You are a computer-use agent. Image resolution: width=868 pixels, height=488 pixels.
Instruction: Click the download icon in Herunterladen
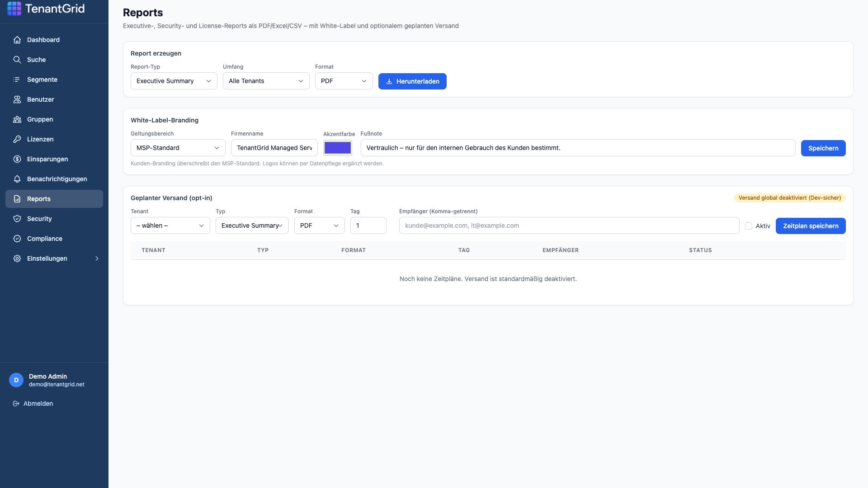click(389, 81)
